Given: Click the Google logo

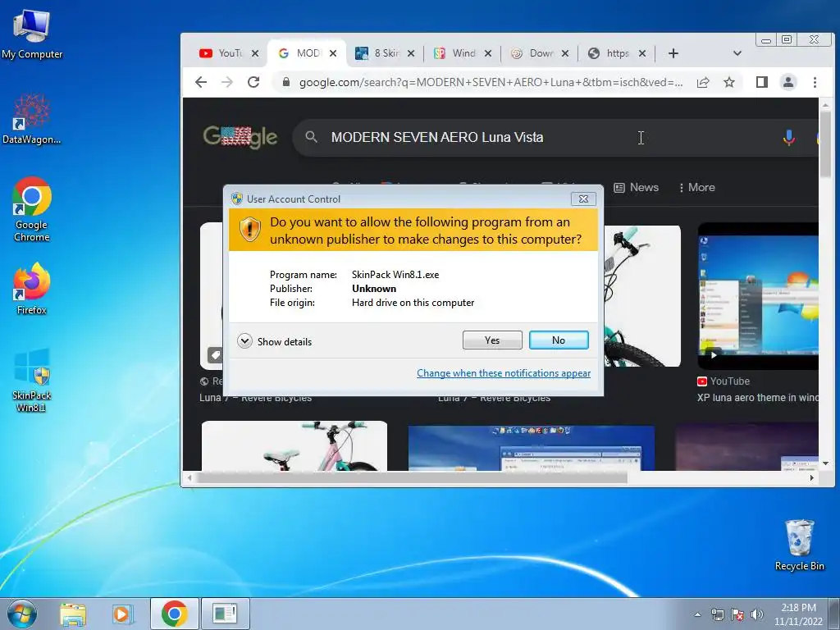Looking at the screenshot, I should (x=240, y=137).
